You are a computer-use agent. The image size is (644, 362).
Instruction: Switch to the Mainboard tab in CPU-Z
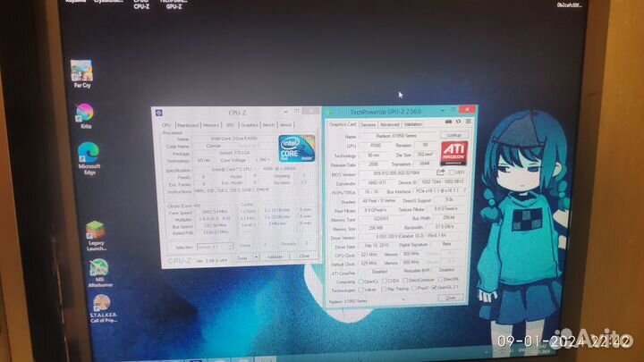tap(188, 125)
